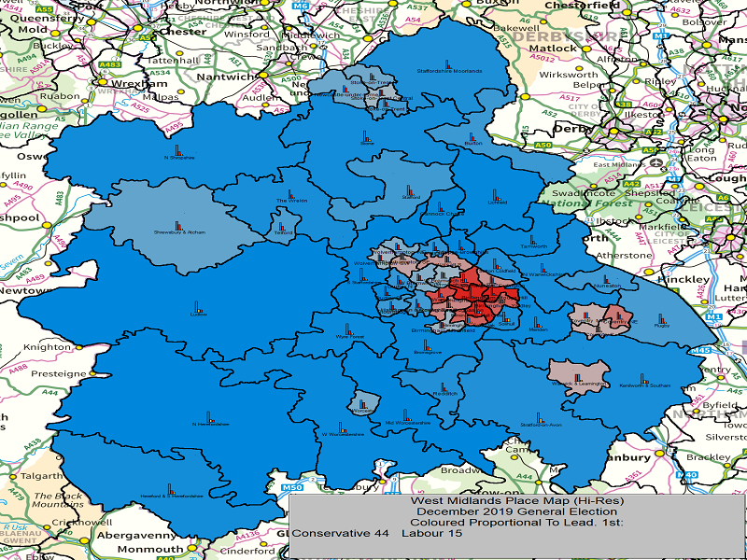Viewport: 747px width, 560px height.
Task: Click the 'Crickhowell' place name
Action: coord(82,523)
